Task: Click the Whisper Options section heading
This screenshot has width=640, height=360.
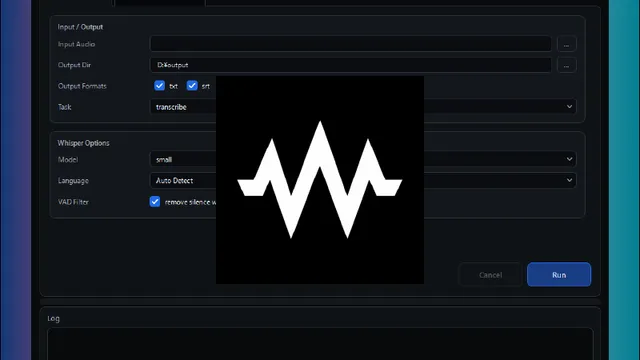Action: click(x=83, y=143)
